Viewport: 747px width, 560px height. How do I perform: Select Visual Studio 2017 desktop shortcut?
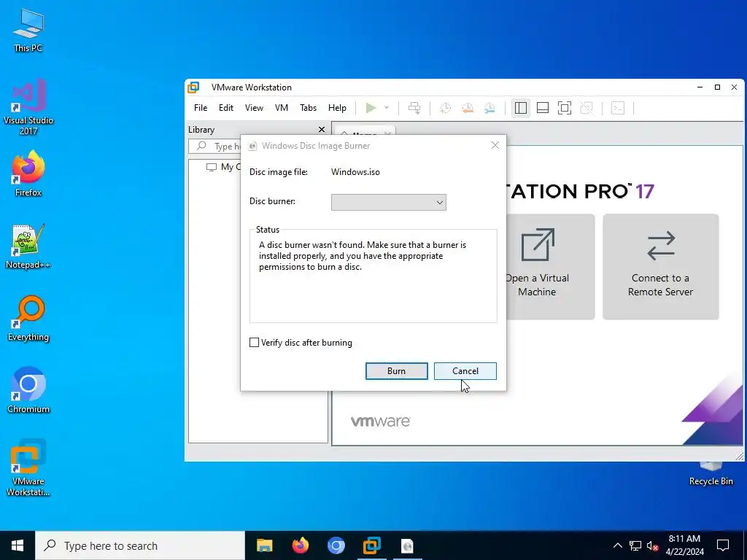point(28,107)
